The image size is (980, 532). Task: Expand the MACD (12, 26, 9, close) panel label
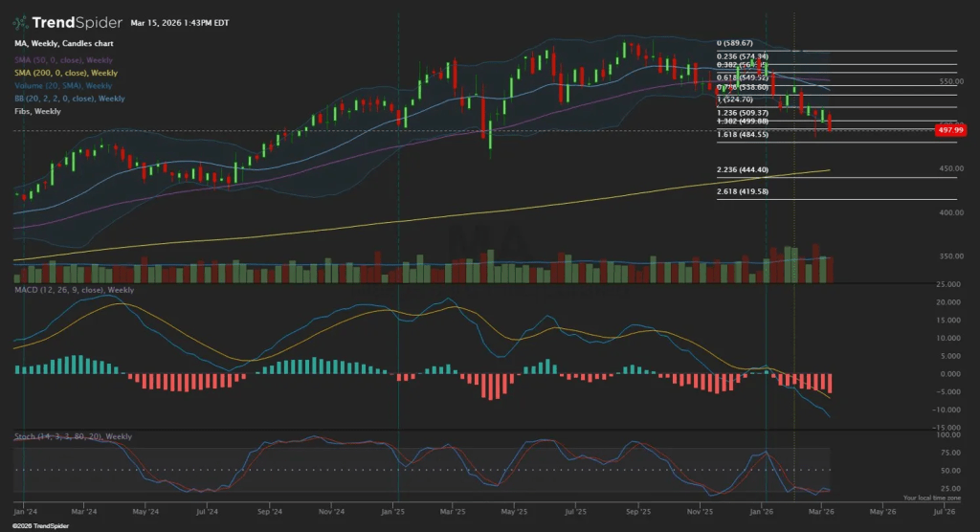[x=73, y=289]
